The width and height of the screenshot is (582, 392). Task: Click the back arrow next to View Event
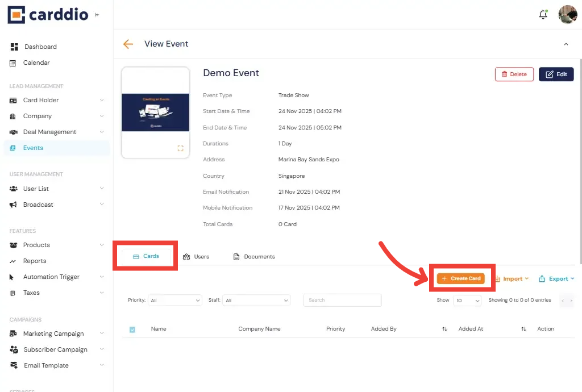[128, 43]
